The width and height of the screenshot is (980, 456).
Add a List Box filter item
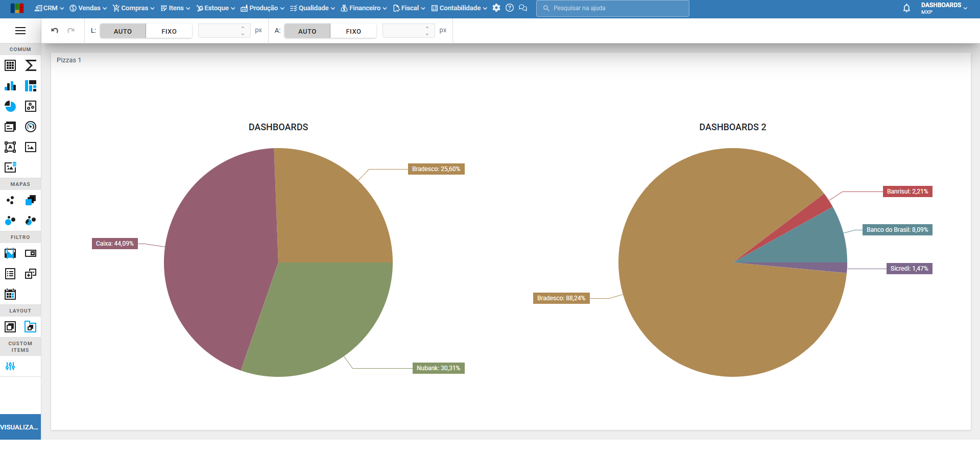point(10,274)
